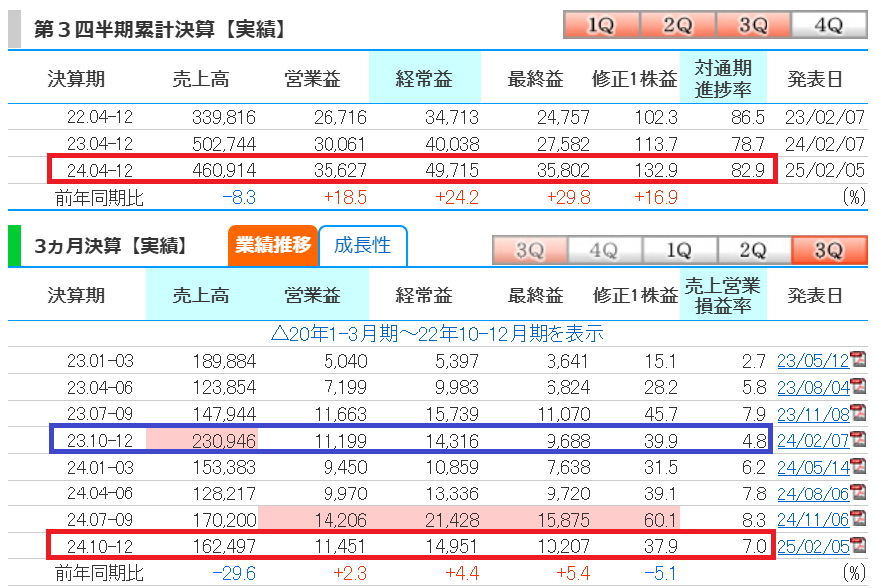Viewport: 876px width, 588px height.
Task: Open announcement date link 24/02/07
Action: 813,441
